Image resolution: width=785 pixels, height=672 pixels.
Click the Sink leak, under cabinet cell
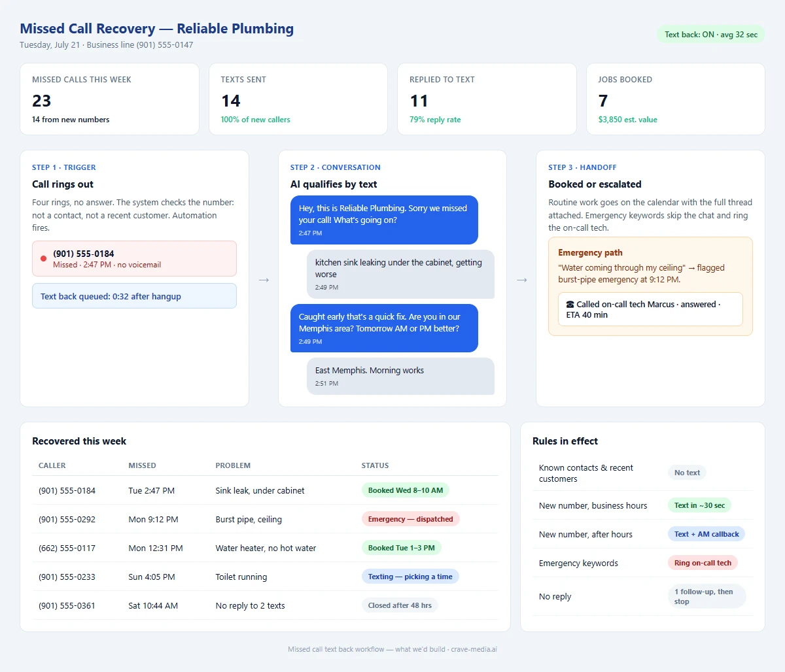[x=260, y=490]
